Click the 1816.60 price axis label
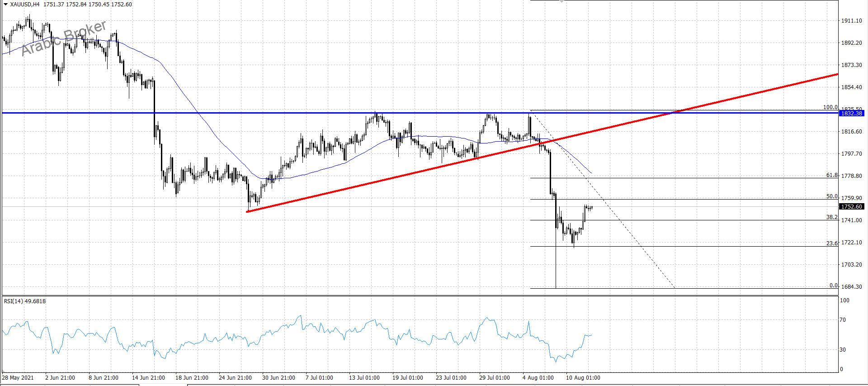 [x=851, y=132]
